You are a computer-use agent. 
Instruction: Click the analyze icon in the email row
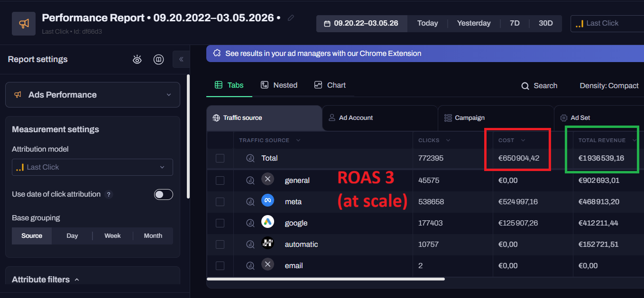[x=250, y=266]
